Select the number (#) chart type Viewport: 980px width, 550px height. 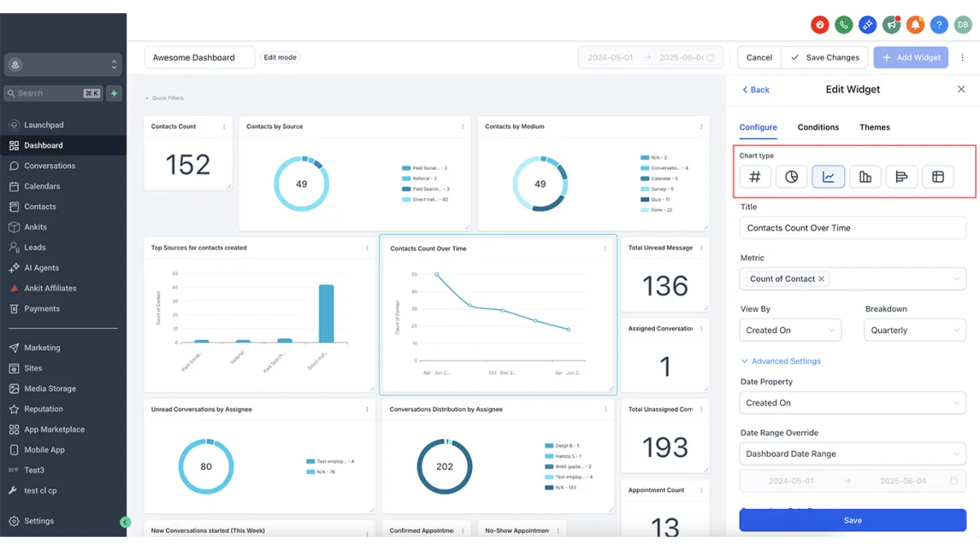(755, 176)
